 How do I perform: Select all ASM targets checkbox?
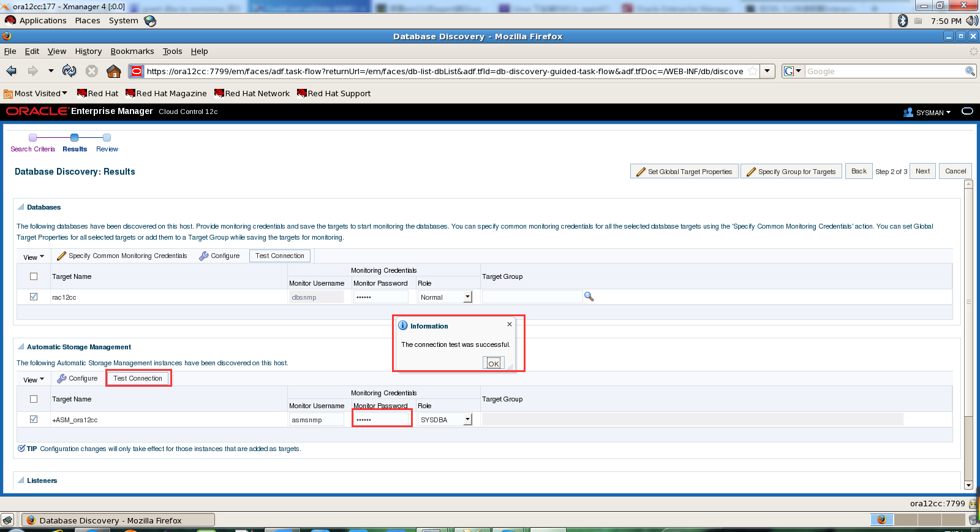[34, 399]
